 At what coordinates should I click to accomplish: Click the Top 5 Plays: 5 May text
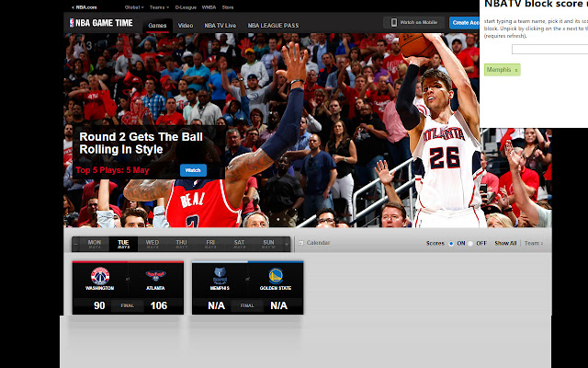(112, 170)
